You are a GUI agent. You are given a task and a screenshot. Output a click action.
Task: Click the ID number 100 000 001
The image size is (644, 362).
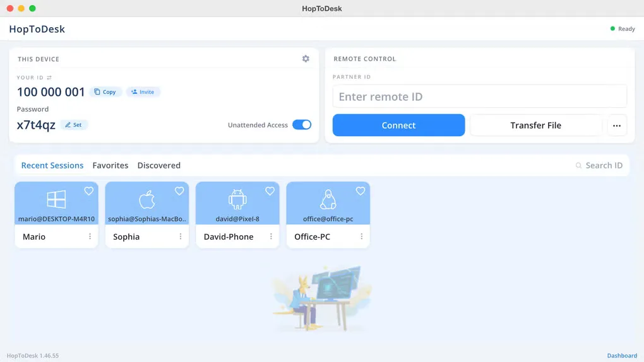pos(51,92)
